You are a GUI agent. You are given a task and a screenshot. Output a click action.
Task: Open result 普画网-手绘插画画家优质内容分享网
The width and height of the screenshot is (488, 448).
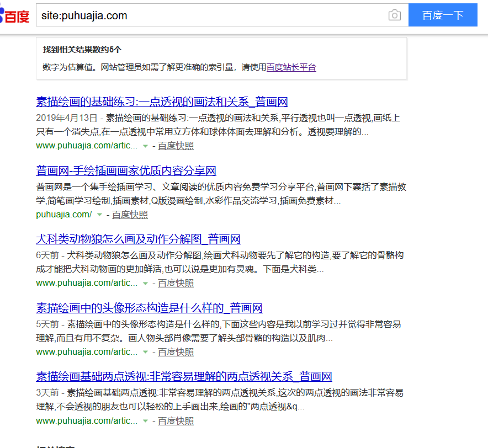(126, 170)
